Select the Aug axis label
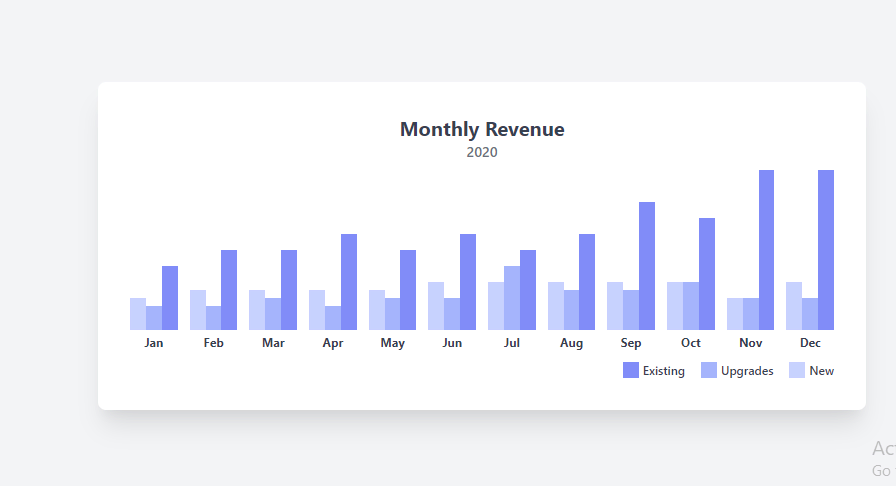The image size is (896, 486). point(571,342)
